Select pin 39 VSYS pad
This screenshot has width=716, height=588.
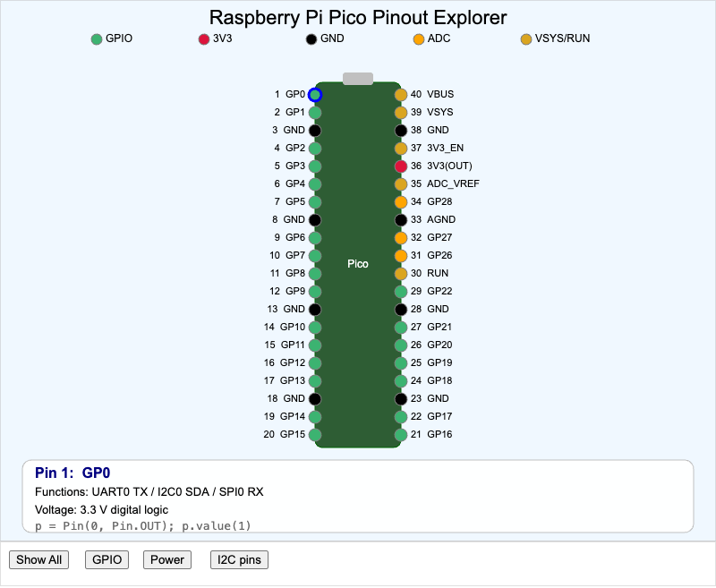[x=401, y=113]
